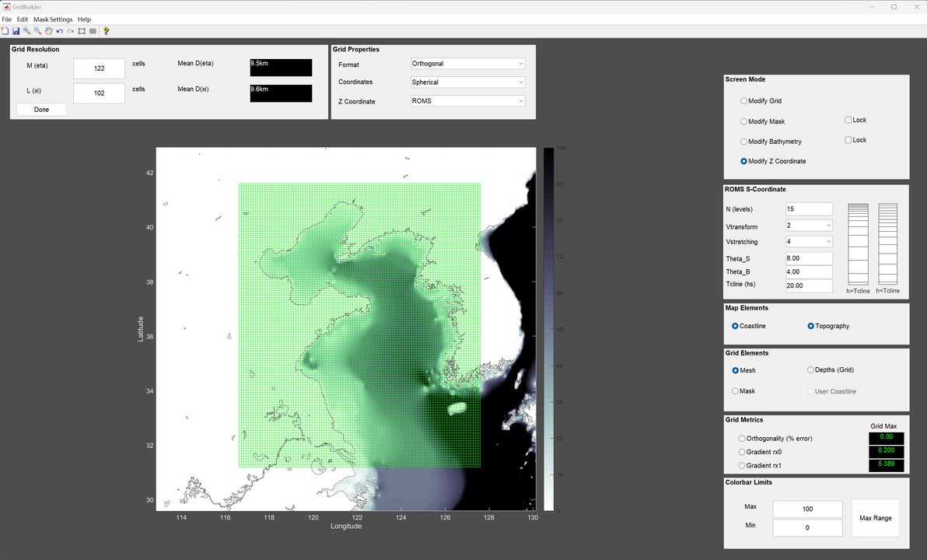Open the Vstretching dropdown
This screenshot has height=560, width=927.
coord(809,242)
